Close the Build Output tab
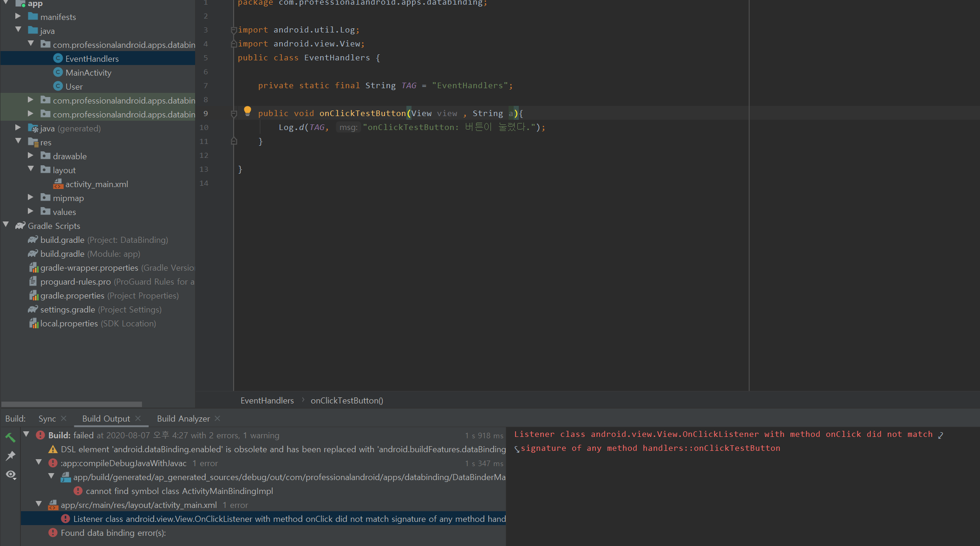 point(138,418)
